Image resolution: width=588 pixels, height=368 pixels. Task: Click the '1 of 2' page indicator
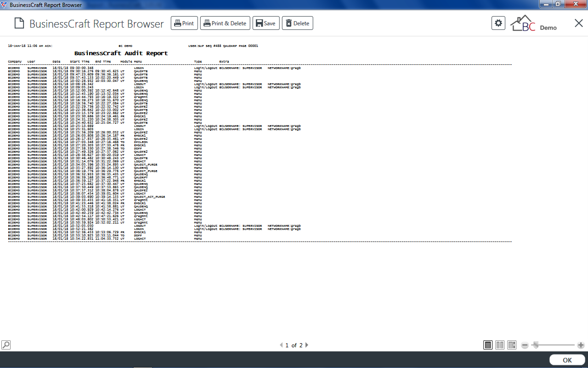coord(294,345)
